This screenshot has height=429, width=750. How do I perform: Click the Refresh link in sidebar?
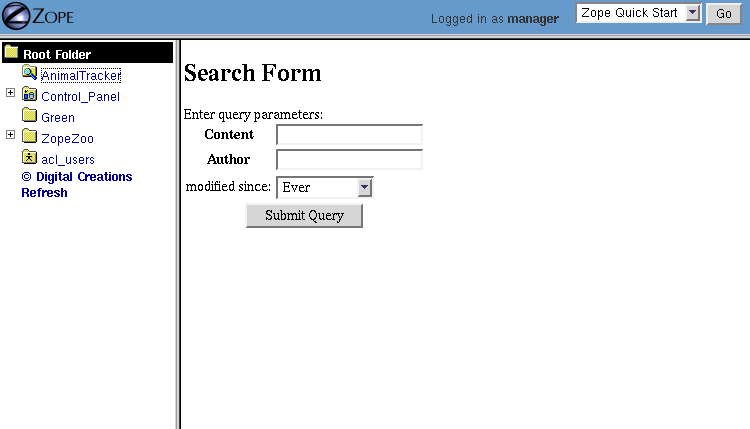[44, 193]
